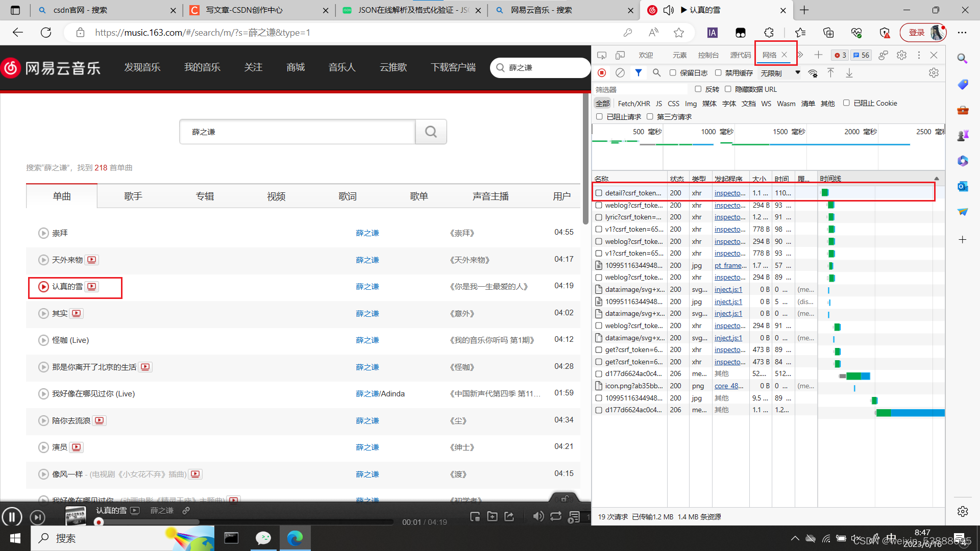Image resolution: width=980 pixels, height=551 pixels.
Task: Toggle the network filter funnel icon
Action: (x=638, y=73)
